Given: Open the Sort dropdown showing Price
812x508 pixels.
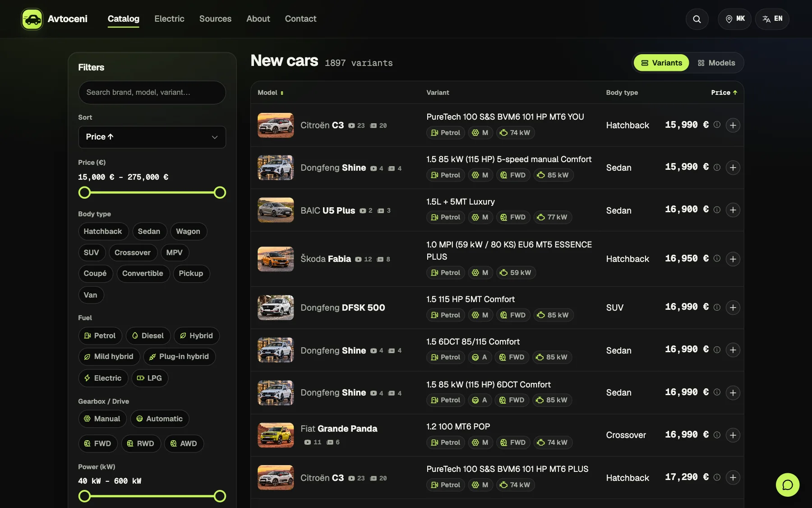Looking at the screenshot, I should (152, 137).
